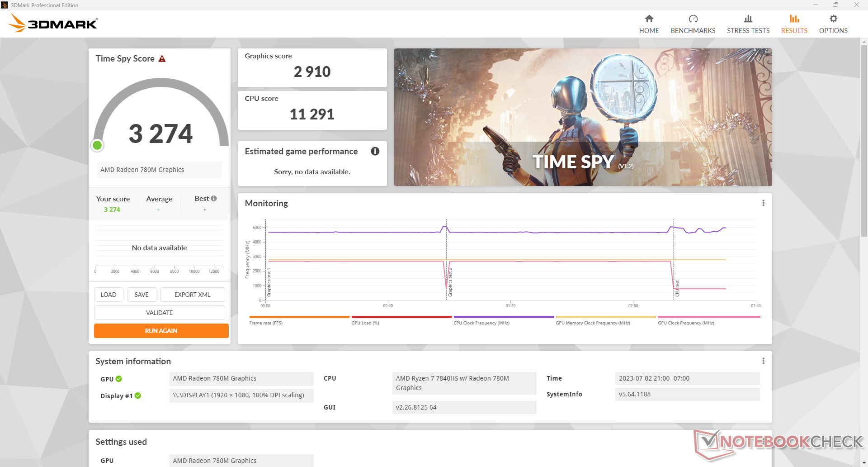Screen dimensions: 868x467
Task: Click the Graphics test 2 marker in the chart
Action: coord(450,282)
